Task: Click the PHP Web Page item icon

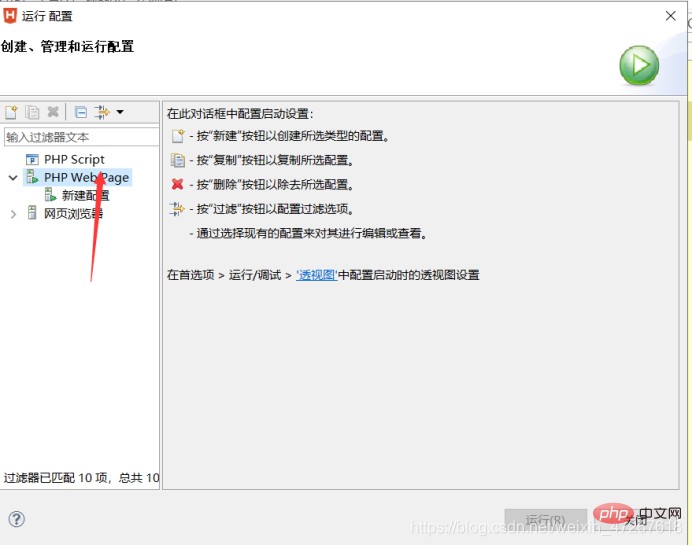Action: 32,177
